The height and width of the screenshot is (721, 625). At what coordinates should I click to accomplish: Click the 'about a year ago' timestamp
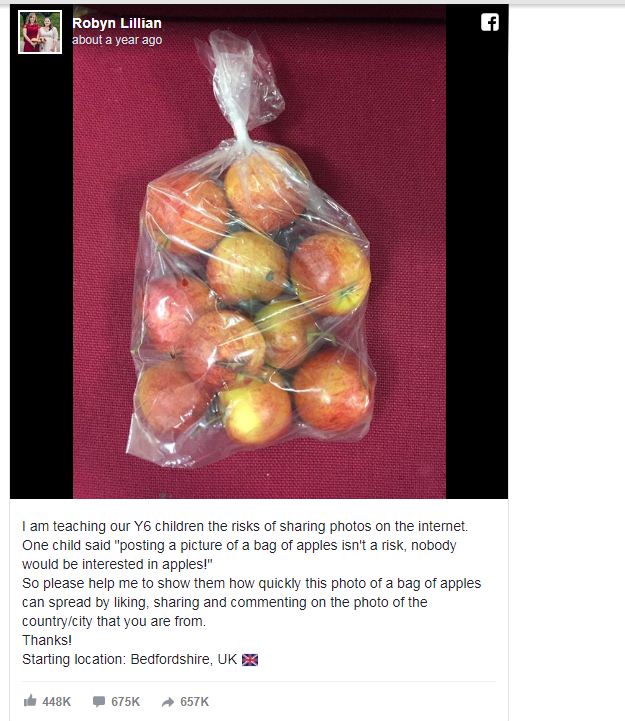(117, 40)
